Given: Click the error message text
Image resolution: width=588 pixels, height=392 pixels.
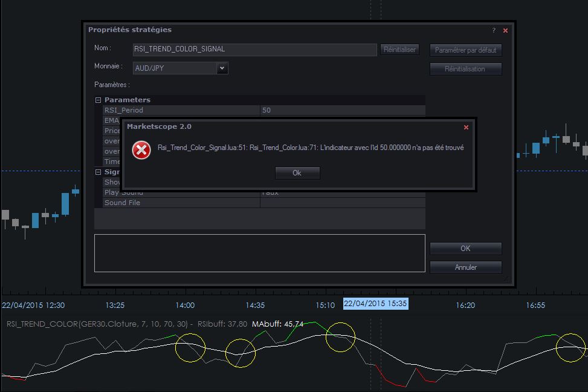Looking at the screenshot, I should pyautogui.click(x=311, y=148).
